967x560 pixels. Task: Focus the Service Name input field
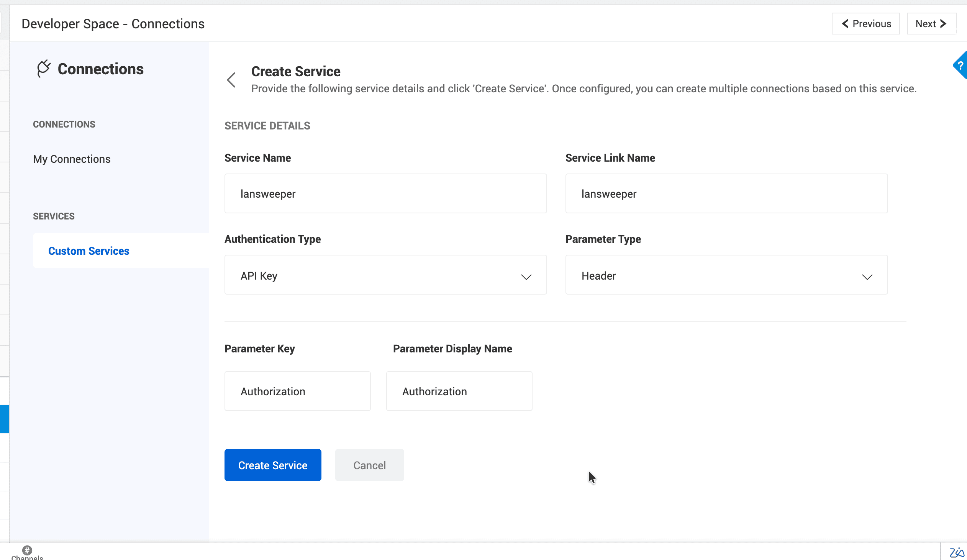[x=385, y=194]
